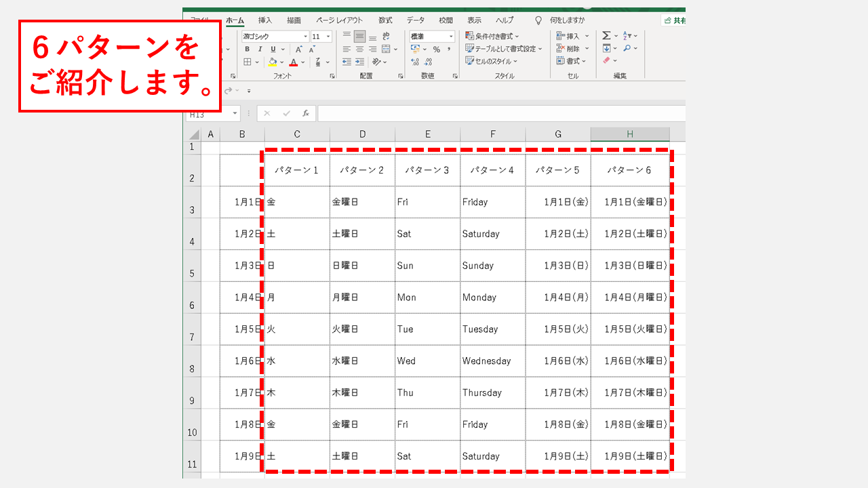This screenshot has height=488, width=868.
Task: Center cell text horizontally
Action: click(360, 49)
